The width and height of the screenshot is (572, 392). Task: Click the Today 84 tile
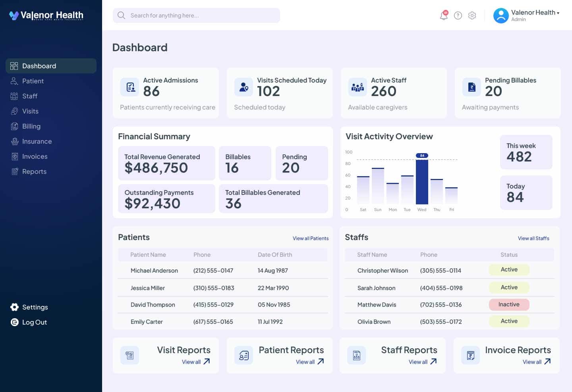(x=526, y=192)
